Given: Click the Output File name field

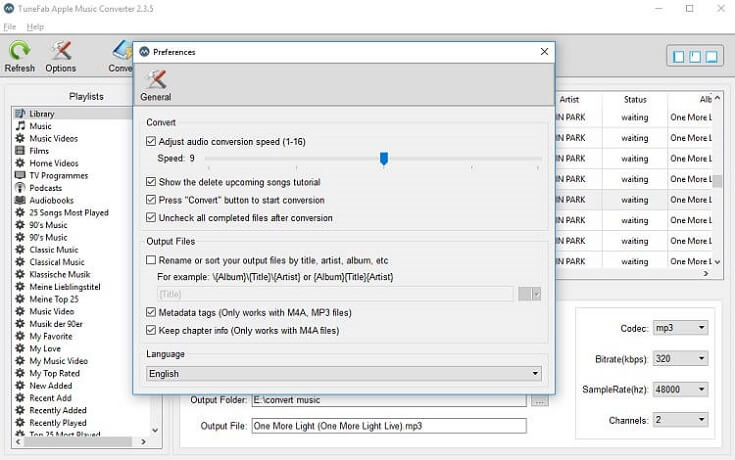Looking at the screenshot, I should point(388,426).
